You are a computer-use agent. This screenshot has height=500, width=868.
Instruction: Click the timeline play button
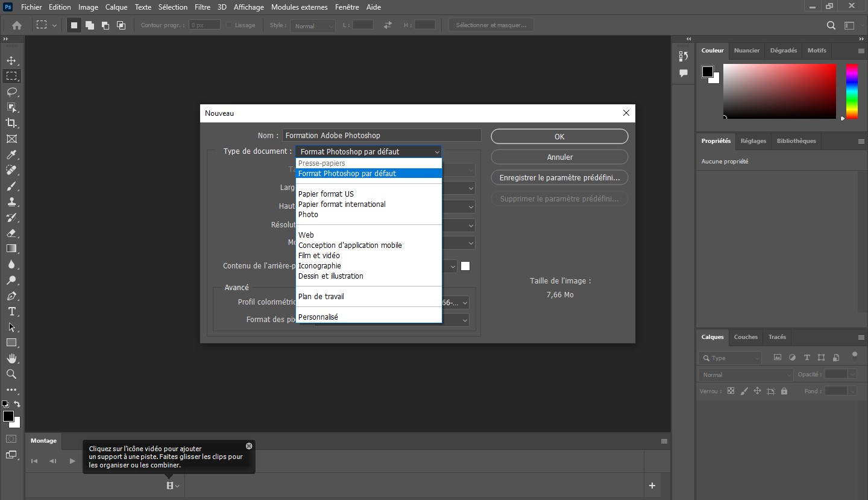point(72,461)
